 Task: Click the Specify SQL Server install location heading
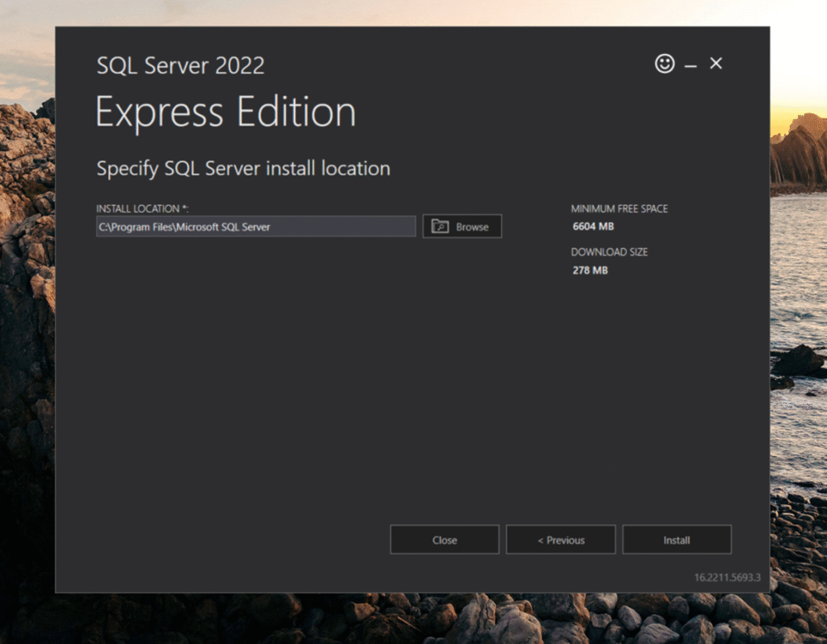coord(243,168)
